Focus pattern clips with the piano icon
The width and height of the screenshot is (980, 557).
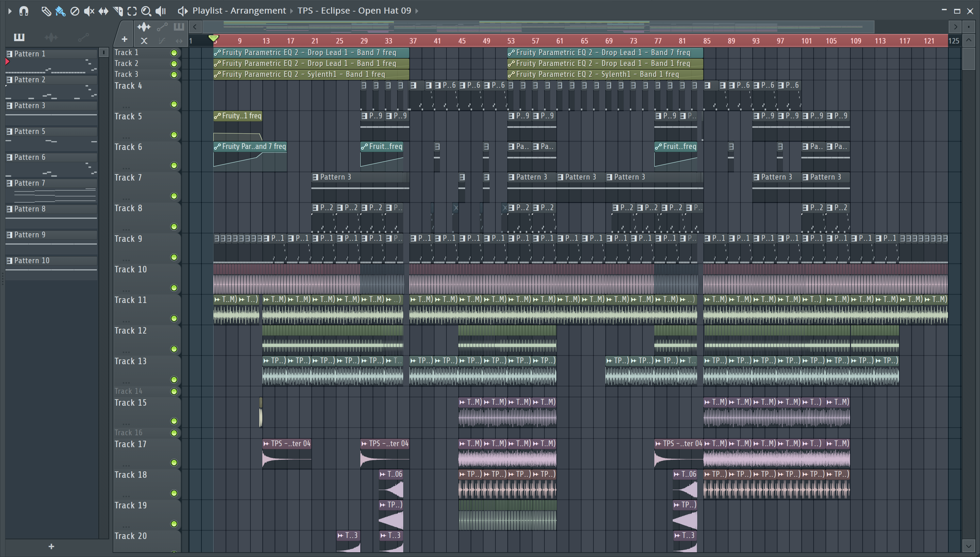tap(179, 27)
